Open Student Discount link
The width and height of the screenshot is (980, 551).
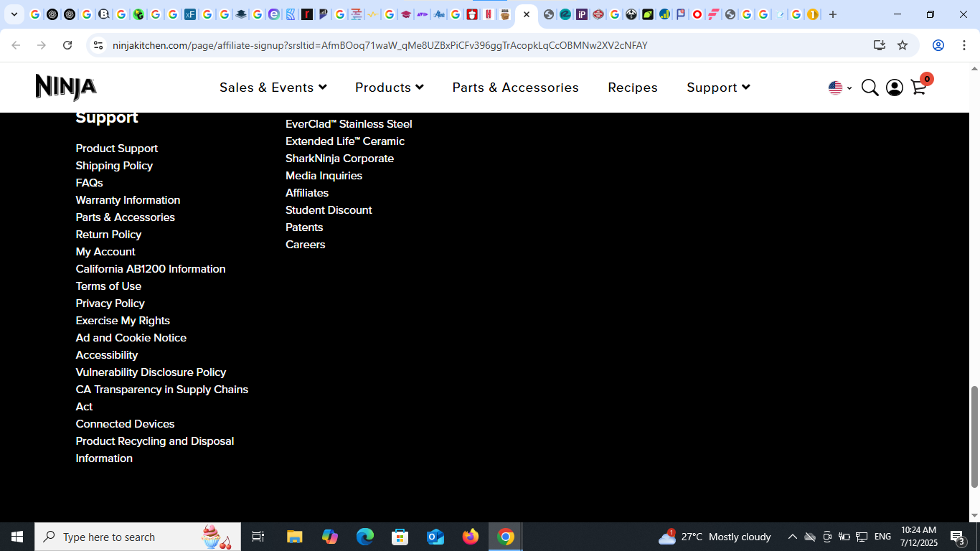coord(329,210)
